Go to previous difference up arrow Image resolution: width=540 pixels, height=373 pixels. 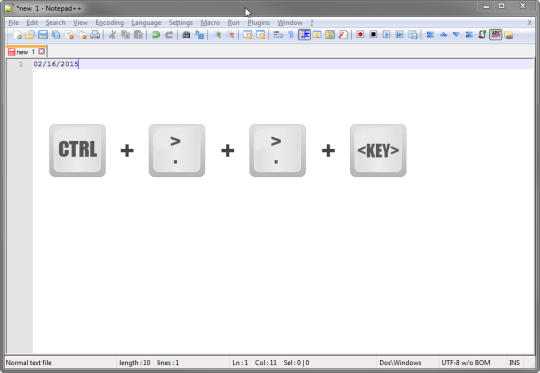point(443,35)
